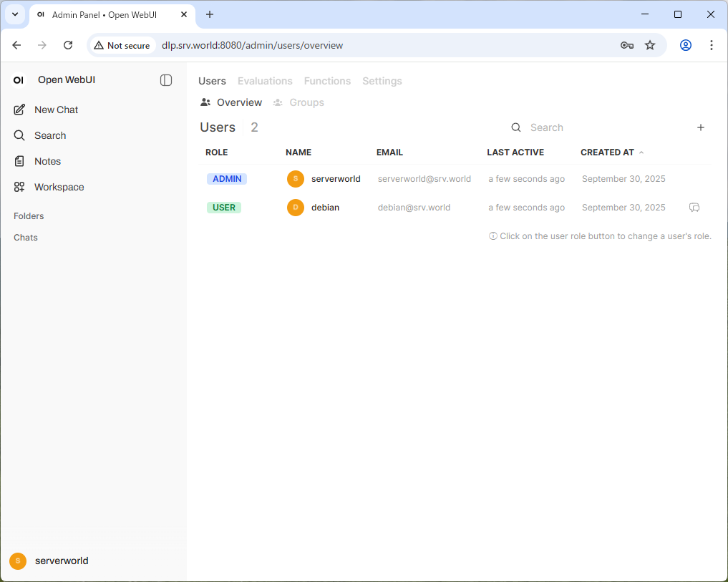Toggle the USER role badge for debian
The image size is (728, 582).
[224, 208]
